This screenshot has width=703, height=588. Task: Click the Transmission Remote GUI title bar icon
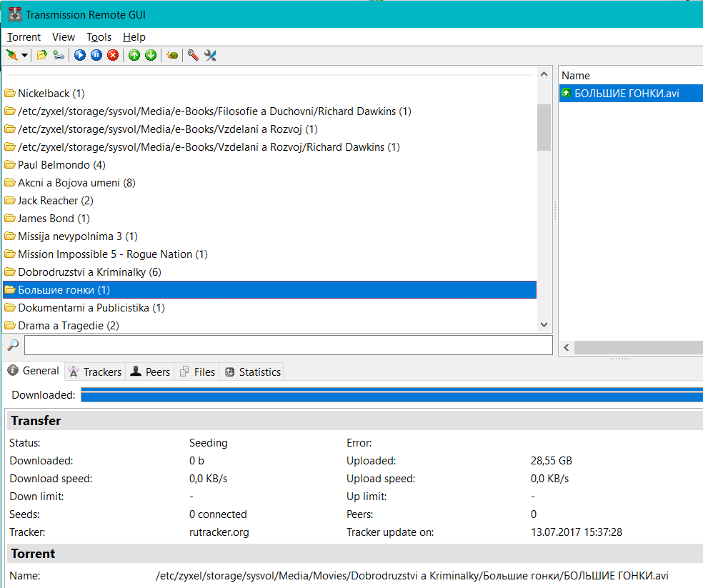[x=15, y=14]
